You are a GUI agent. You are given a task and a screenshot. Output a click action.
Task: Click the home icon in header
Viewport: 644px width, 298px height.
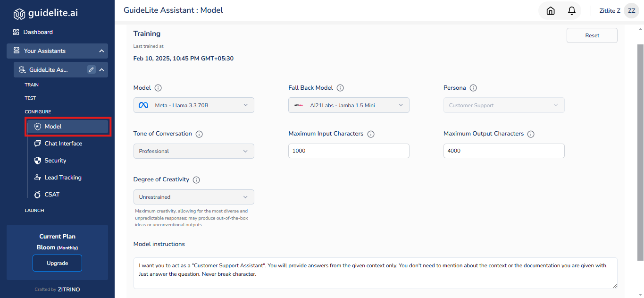click(550, 10)
